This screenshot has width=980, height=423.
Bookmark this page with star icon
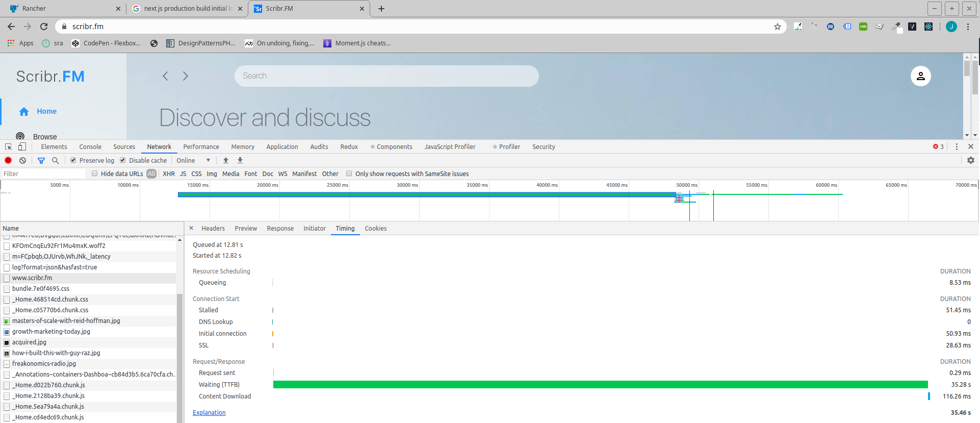tap(777, 27)
